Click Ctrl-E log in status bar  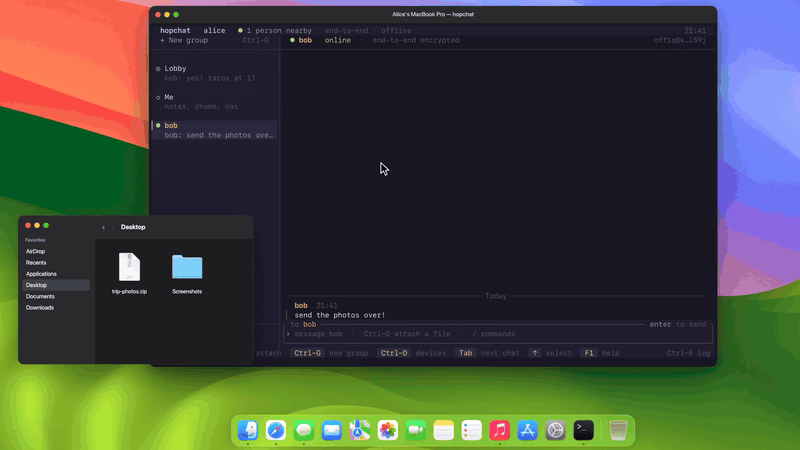pyautogui.click(x=688, y=353)
